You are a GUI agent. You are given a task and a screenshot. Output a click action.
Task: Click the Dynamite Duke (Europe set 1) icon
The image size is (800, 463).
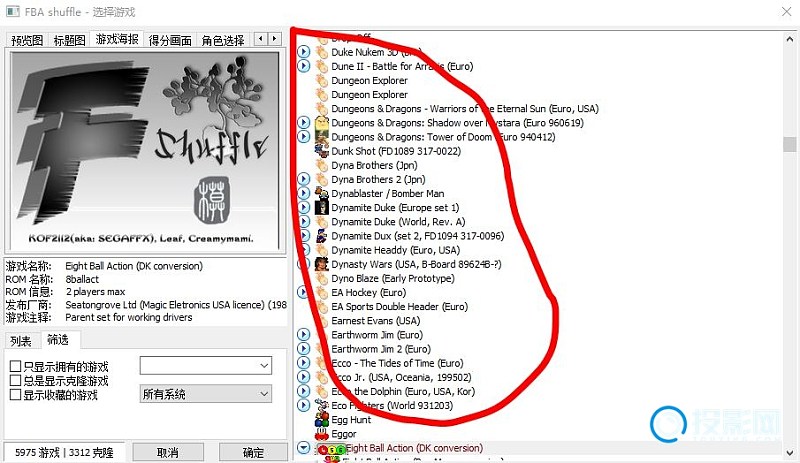(321, 208)
